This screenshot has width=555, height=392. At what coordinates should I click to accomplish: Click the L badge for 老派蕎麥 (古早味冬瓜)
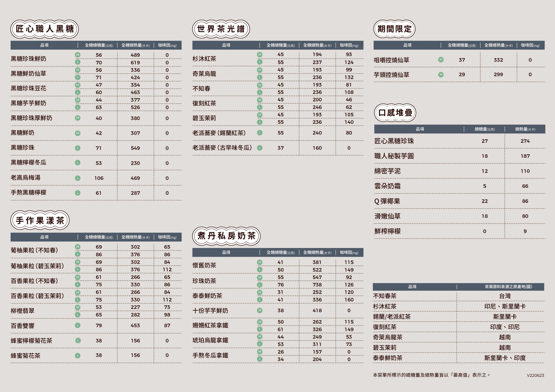[260, 148]
